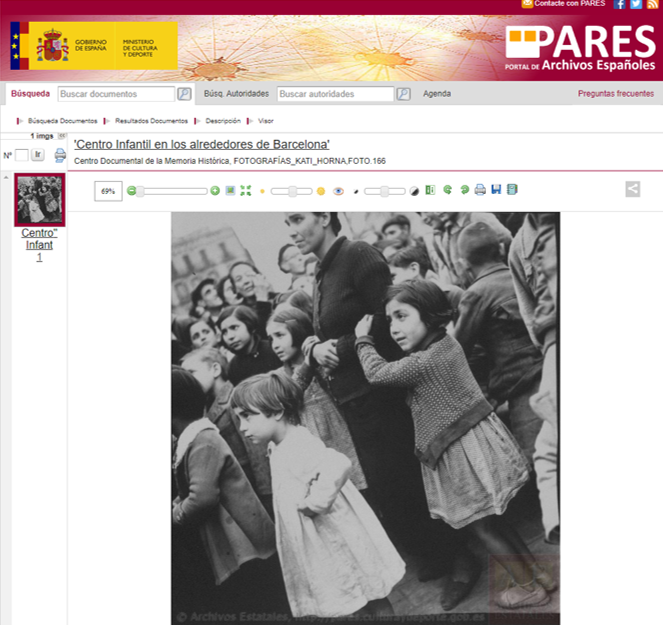The image size is (663, 625).
Task: Focus the Nº image number field
Action: [x=22, y=155]
